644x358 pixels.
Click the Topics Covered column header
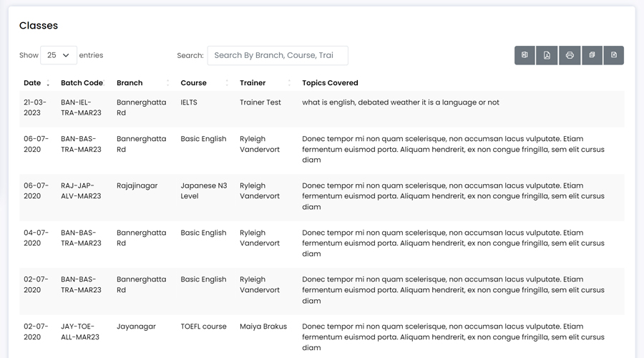(x=330, y=83)
